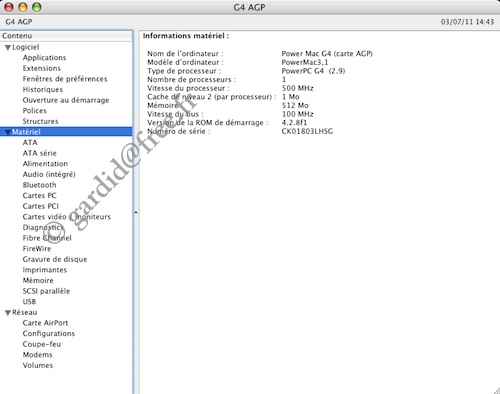Screen dimensions: 500x394
Task: Select Mémoire in the sidebar list
Action: coord(38,281)
